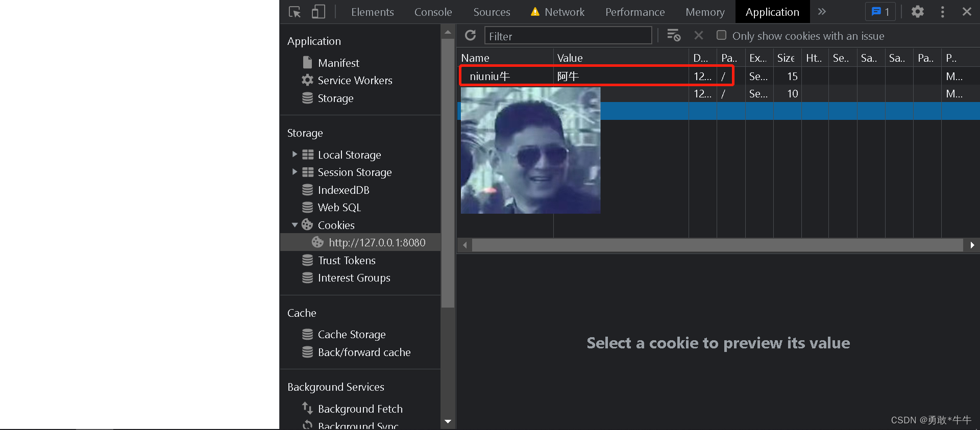Select the niuniu牛 cookie row
The height and width of the screenshot is (430, 980).
tap(510, 77)
